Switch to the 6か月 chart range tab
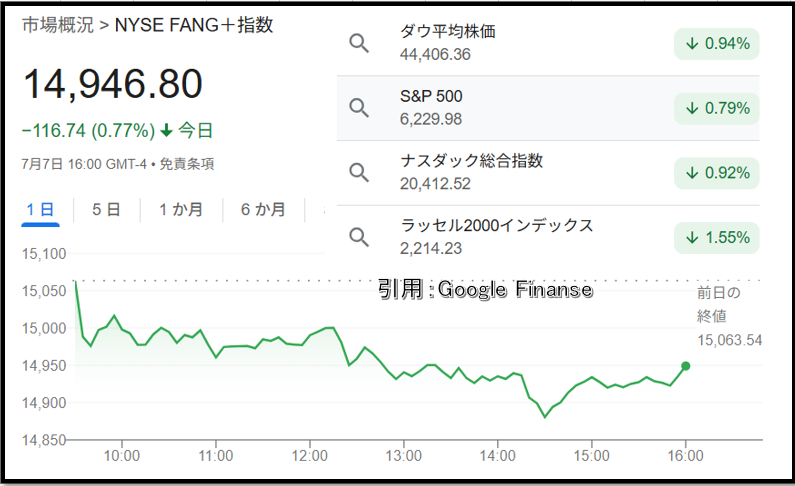Image resolution: width=795 pixels, height=486 pixels. tap(263, 210)
